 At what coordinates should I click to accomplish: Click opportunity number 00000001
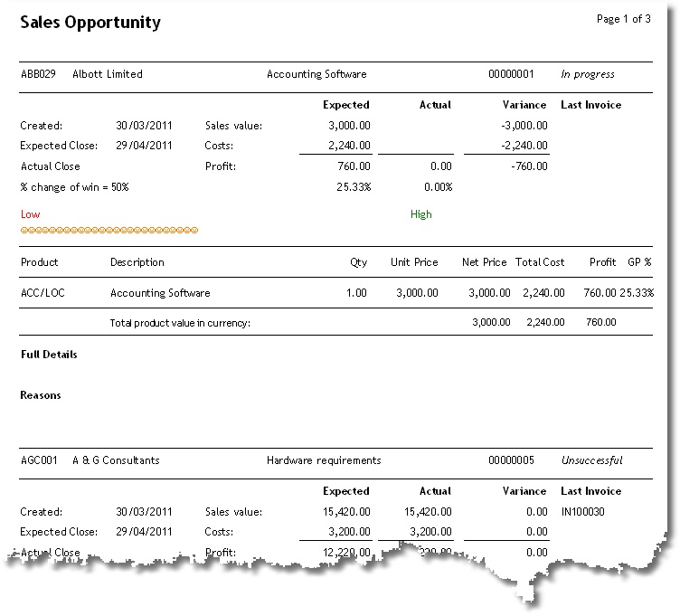coord(512,74)
